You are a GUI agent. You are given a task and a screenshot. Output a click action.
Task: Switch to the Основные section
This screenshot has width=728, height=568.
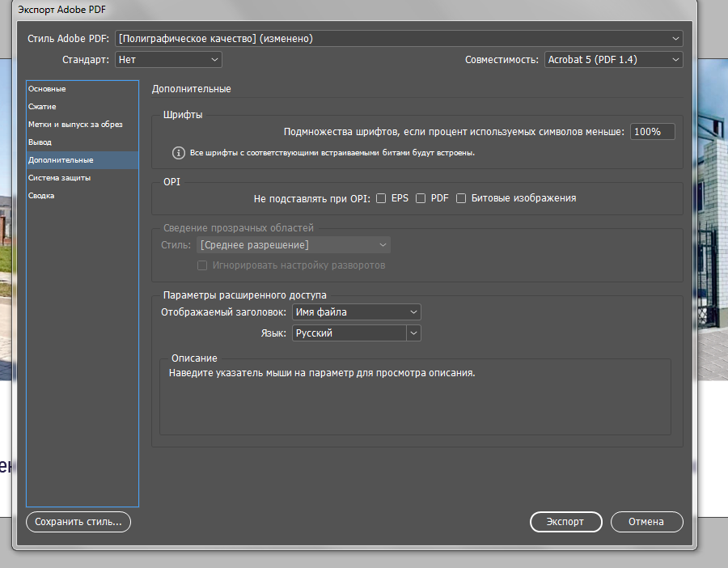(x=83, y=89)
